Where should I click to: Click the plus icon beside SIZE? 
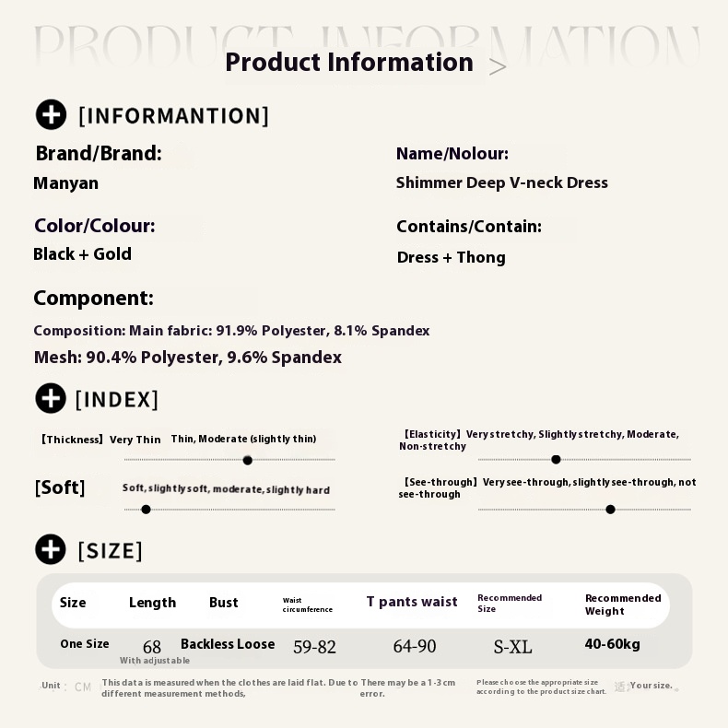(51, 550)
